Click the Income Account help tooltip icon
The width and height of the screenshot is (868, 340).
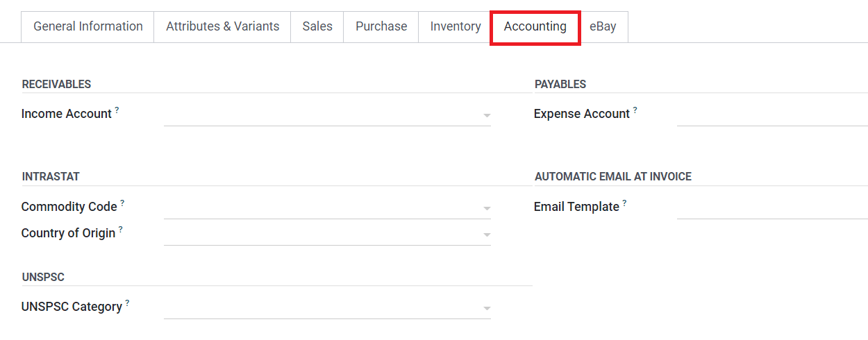[117, 110]
